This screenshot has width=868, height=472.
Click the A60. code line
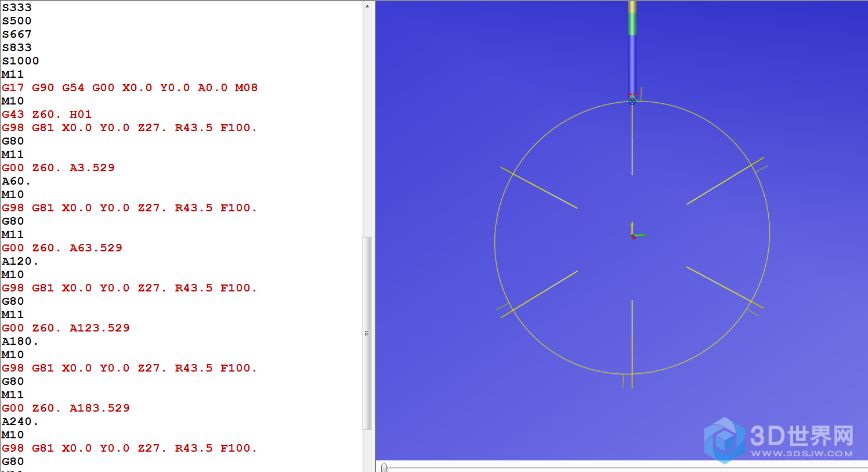coord(16,181)
